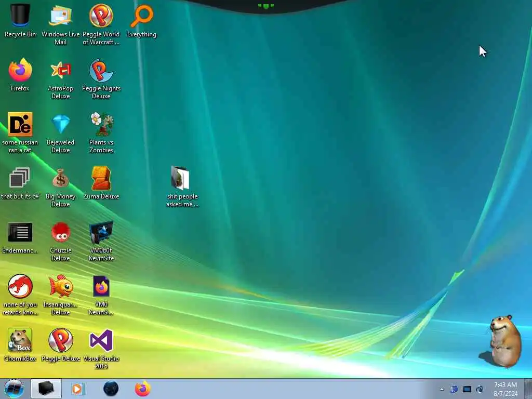Viewport: 532px width, 399px height.
Task: Open the display monitor tray icon
Action: point(467,390)
